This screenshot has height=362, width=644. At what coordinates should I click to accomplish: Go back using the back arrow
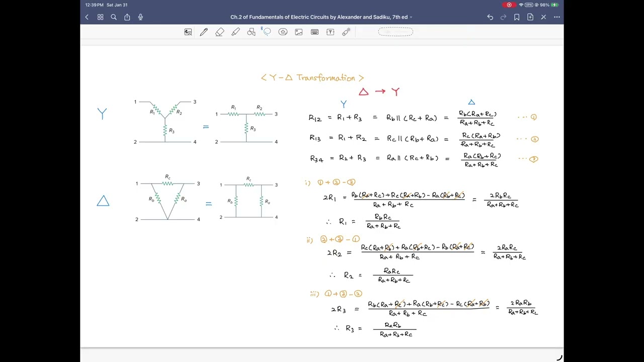pos(87,17)
